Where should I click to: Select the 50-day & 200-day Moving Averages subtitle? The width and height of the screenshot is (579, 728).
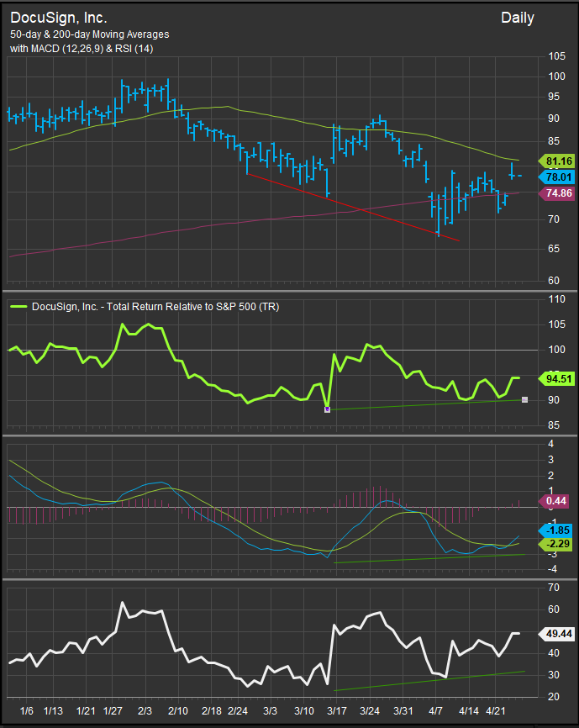pyautogui.click(x=90, y=34)
